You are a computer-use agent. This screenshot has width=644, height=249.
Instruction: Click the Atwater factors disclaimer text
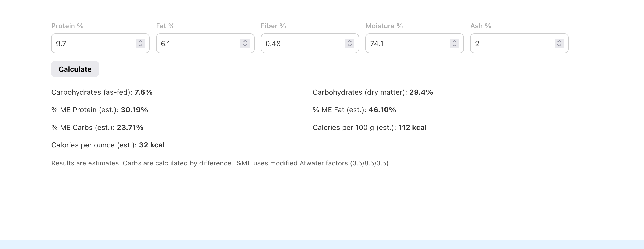[x=221, y=163]
